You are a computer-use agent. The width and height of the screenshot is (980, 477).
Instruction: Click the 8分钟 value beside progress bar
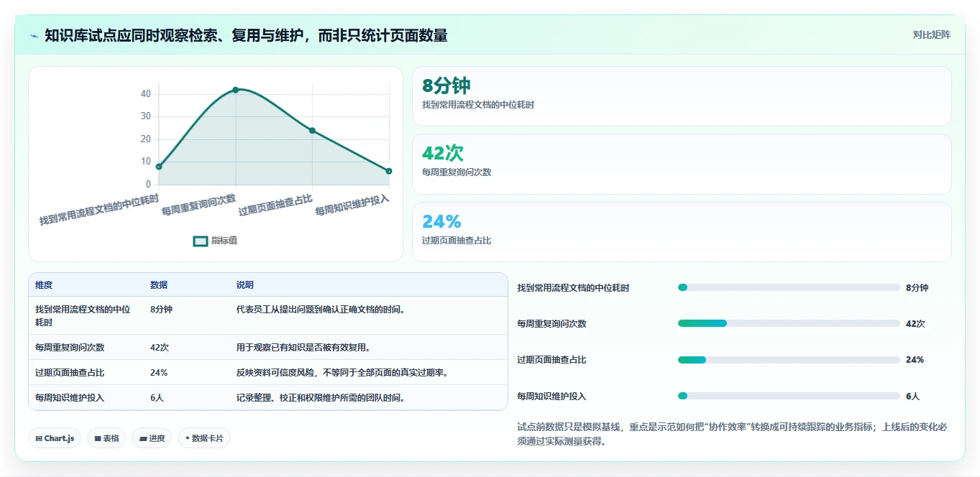pos(917,288)
